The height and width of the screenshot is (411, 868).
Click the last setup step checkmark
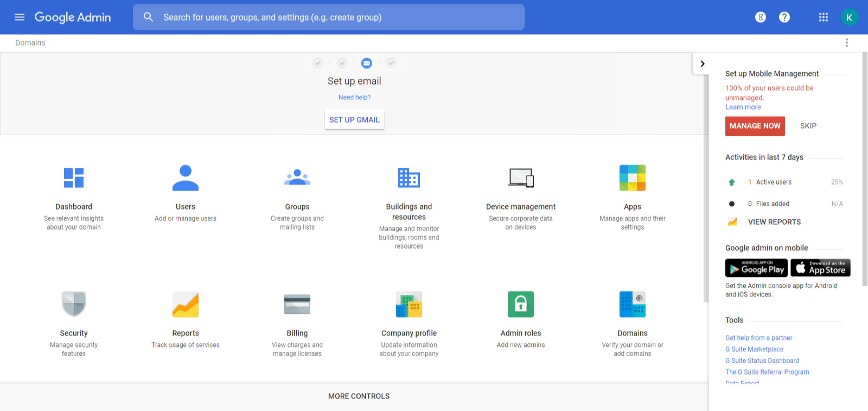point(391,63)
